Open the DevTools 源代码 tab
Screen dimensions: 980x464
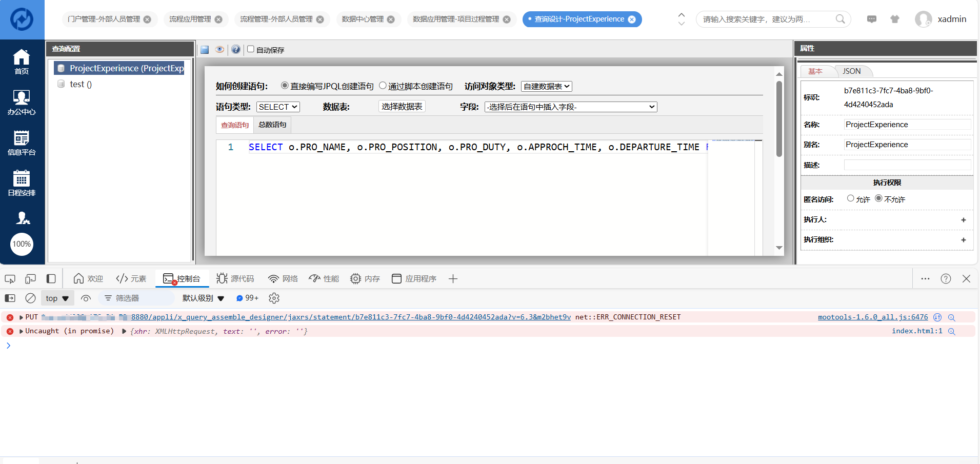click(235, 279)
